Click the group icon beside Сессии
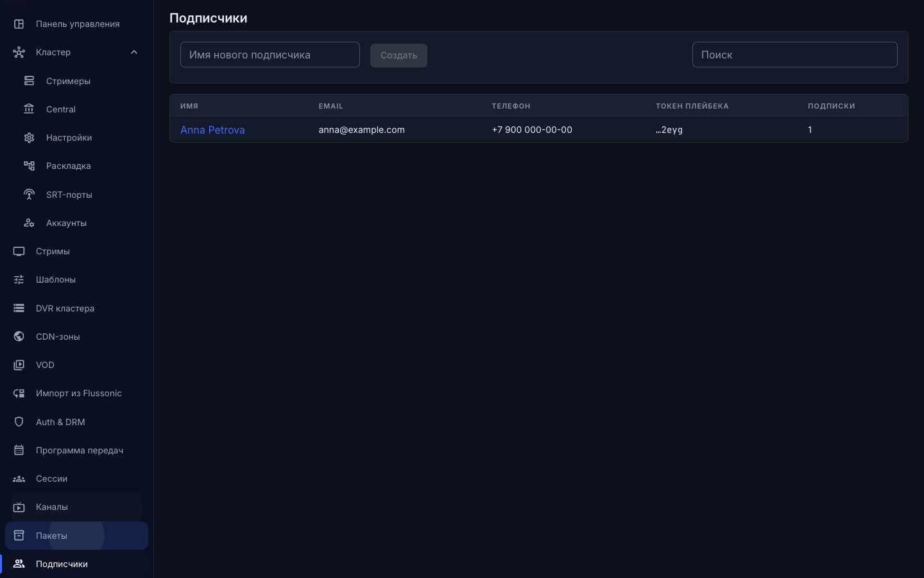 [19, 478]
